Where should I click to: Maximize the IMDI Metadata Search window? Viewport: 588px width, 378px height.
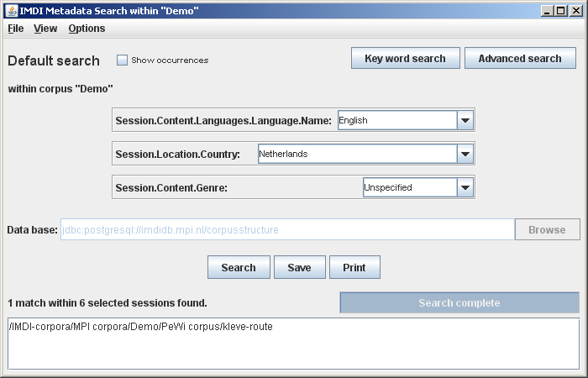point(562,10)
